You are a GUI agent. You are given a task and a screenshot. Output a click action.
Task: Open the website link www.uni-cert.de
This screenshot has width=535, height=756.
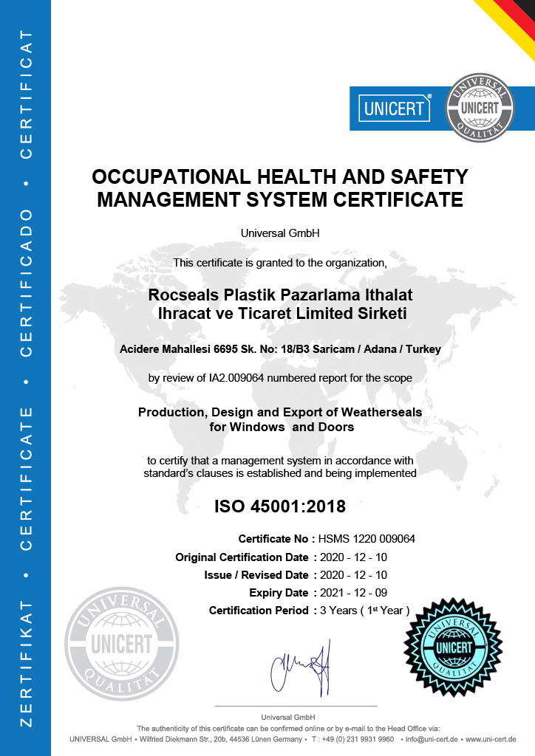click(x=491, y=739)
